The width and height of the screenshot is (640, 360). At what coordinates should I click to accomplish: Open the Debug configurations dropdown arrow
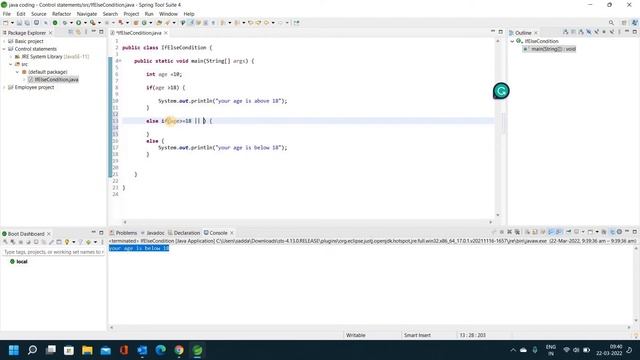click(71, 23)
